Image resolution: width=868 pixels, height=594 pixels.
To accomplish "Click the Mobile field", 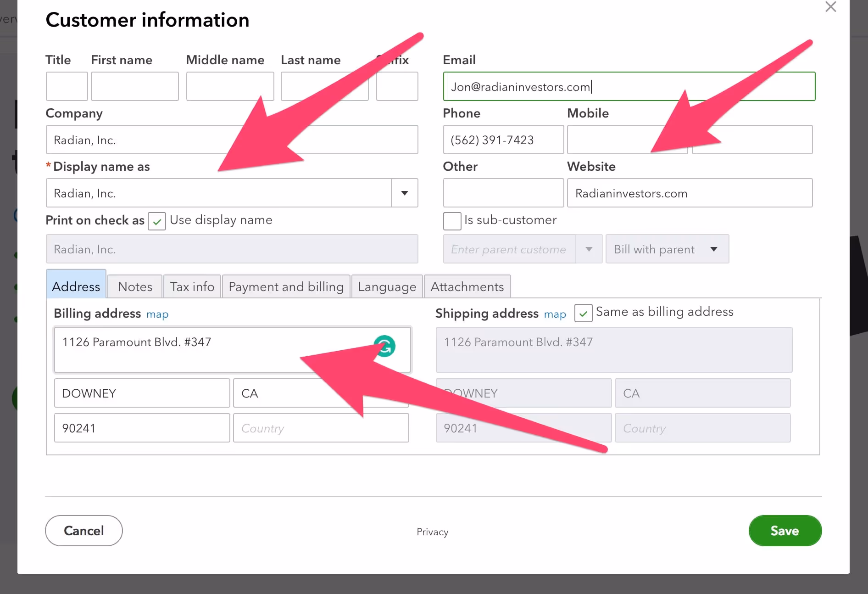I will pyautogui.click(x=627, y=140).
